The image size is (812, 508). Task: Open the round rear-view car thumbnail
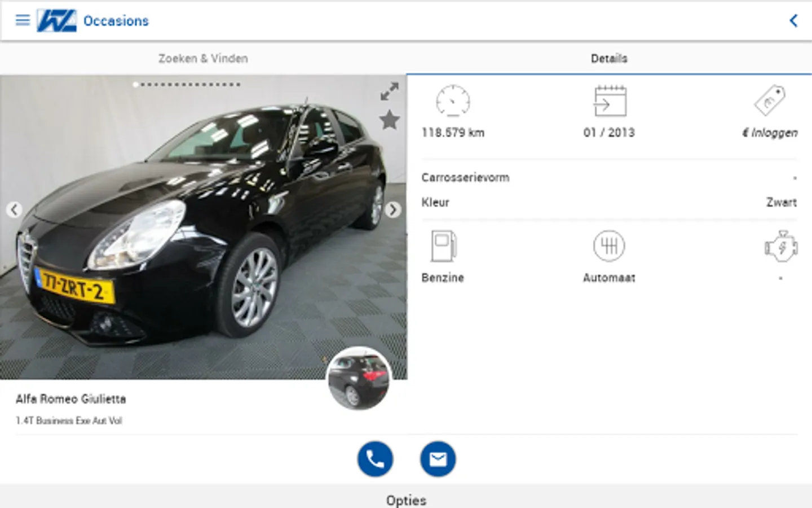tap(359, 378)
